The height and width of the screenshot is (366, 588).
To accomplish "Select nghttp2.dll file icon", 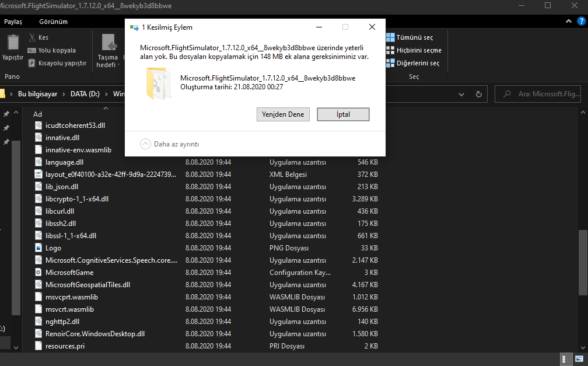I will (x=38, y=321).
